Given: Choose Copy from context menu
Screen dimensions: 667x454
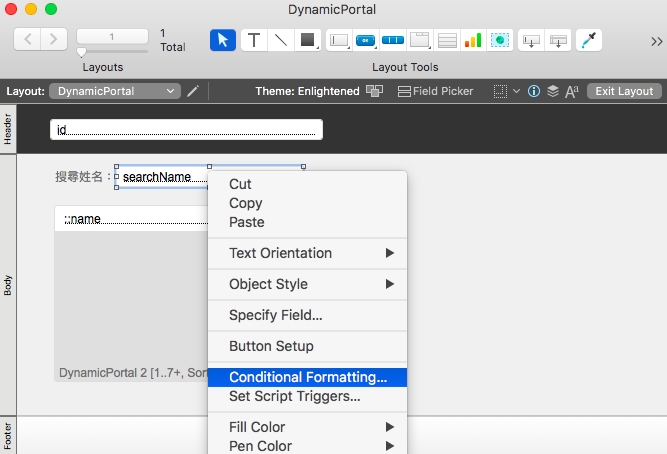Looking at the screenshot, I should click(x=308, y=203).
